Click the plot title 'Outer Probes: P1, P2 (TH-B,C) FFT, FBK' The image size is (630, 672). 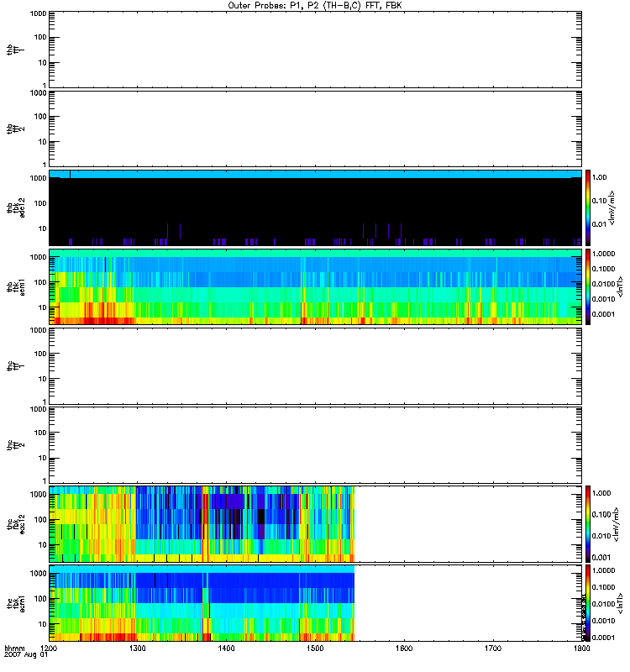coord(315,6)
